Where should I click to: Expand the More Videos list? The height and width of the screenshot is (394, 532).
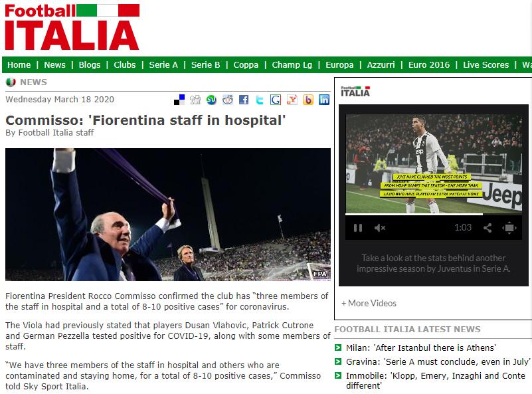(369, 303)
